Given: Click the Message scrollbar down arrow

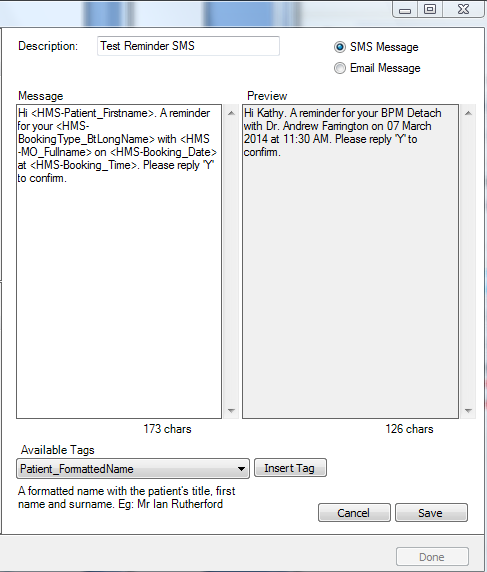Looking at the screenshot, I should click(231, 410).
